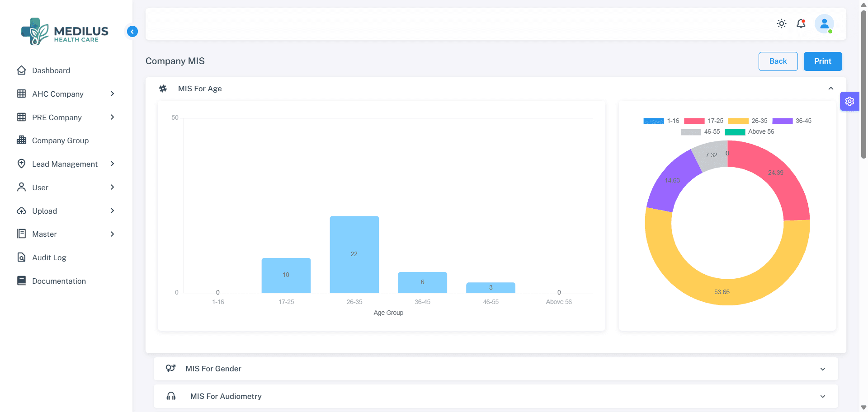Expand the MIS For Audiometry section chevron
Screen dimensions: 868x412
click(823, 397)
